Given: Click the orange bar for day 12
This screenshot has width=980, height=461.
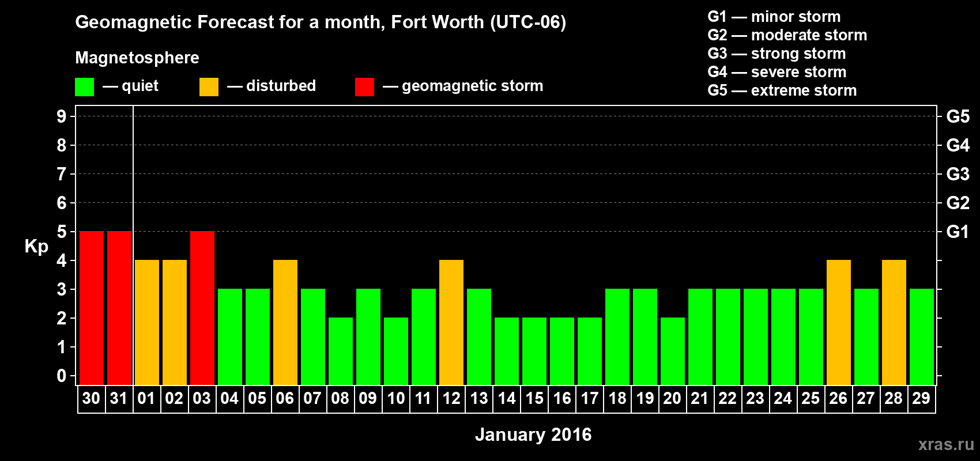Looking at the screenshot, I should [451, 323].
